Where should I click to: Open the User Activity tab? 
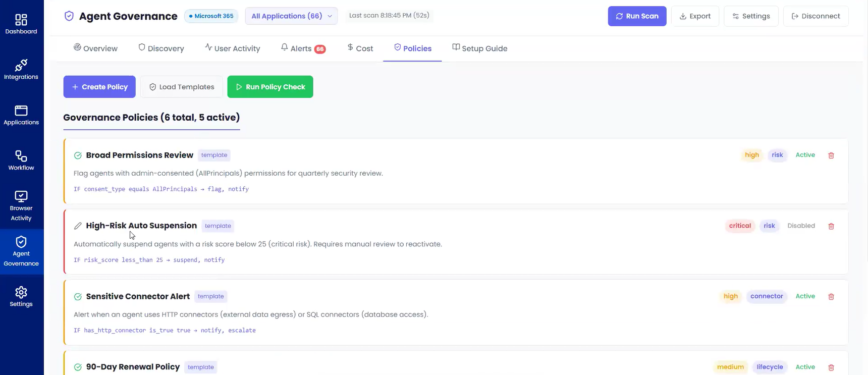232,48
